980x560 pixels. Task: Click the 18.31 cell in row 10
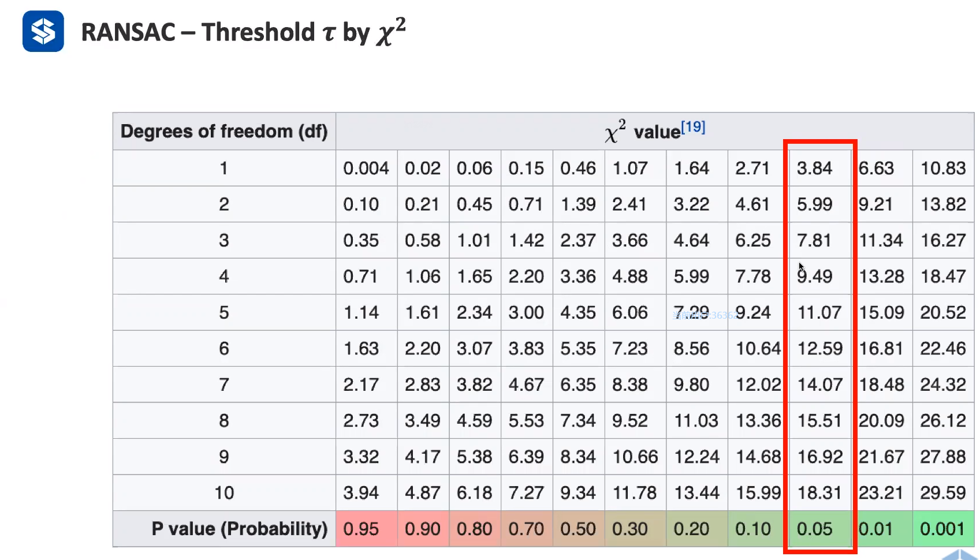click(820, 492)
